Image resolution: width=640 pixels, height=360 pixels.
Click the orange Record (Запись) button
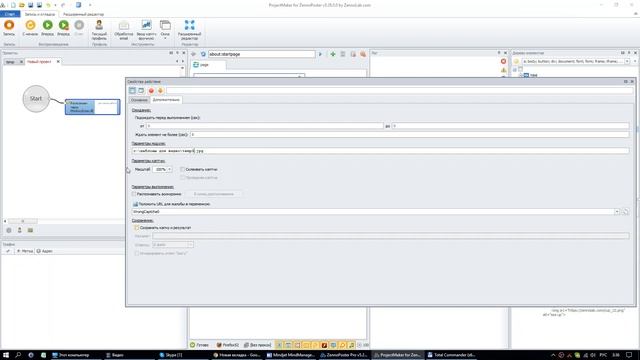pos(9,28)
